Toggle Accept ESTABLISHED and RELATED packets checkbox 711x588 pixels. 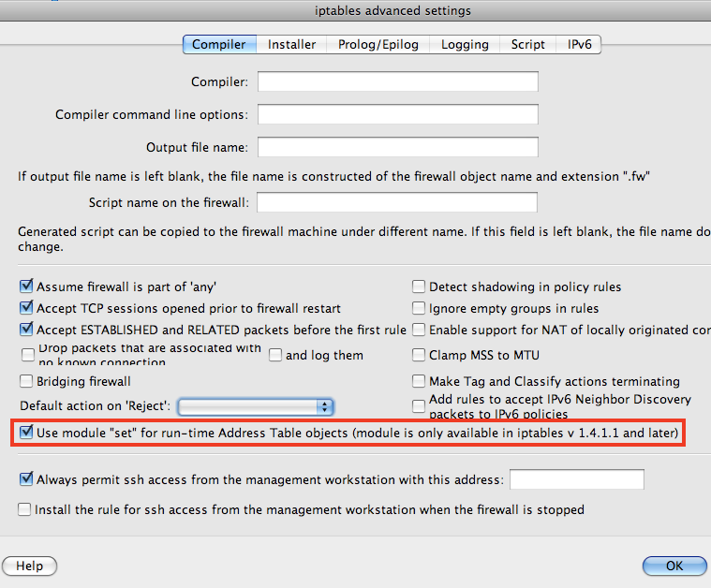(x=26, y=330)
